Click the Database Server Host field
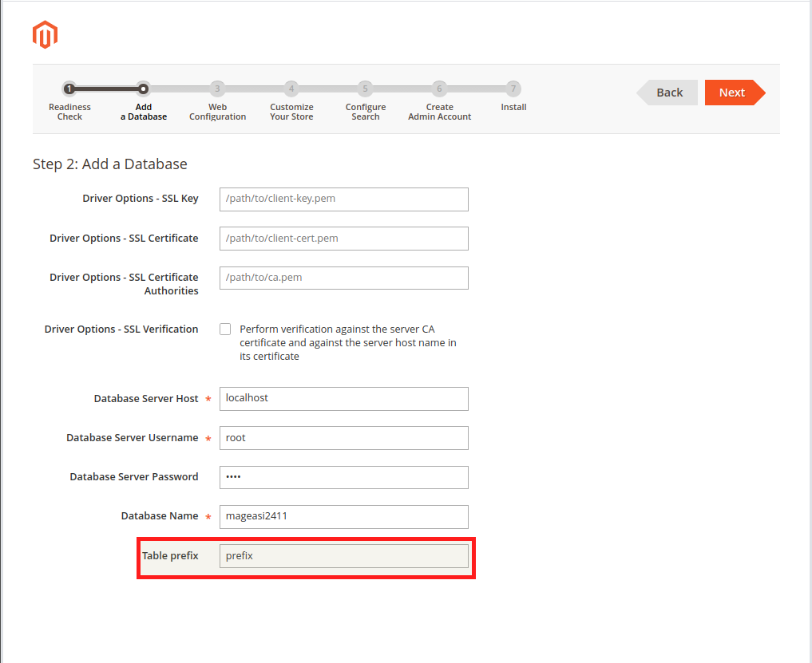 [x=343, y=399]
